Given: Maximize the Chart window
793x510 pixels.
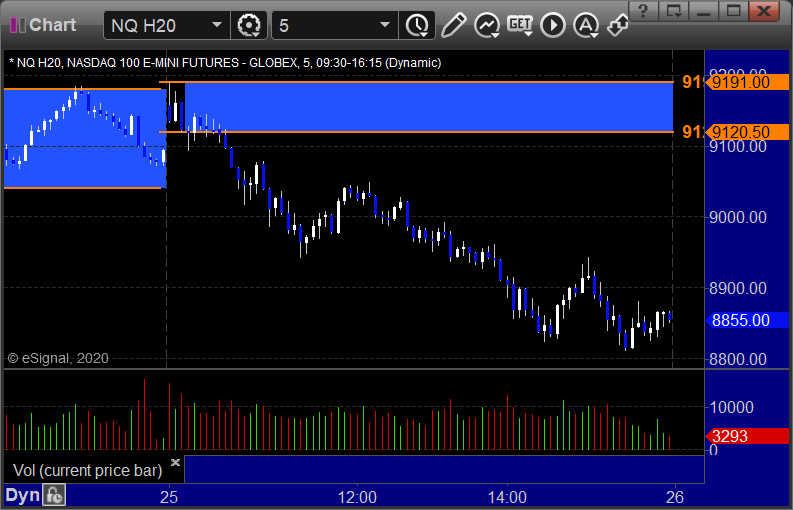Looking at the screenshot, I should pyautogui.click(x=733, y=11).
